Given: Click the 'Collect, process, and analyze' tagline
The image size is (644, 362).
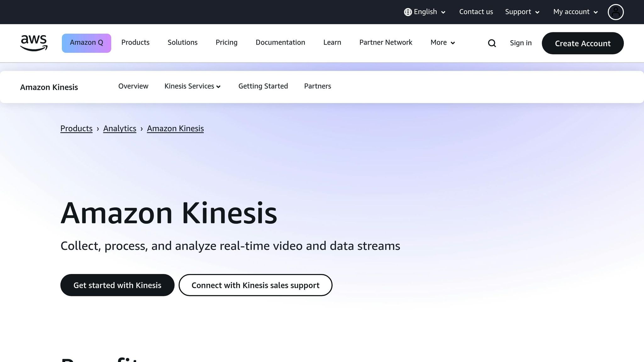Looking at the screenshot, I should pos(230,246).
